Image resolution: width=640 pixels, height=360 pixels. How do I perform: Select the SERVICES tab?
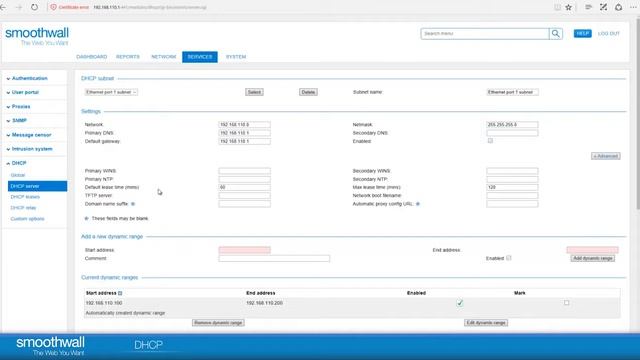click(x=200, y=57)
